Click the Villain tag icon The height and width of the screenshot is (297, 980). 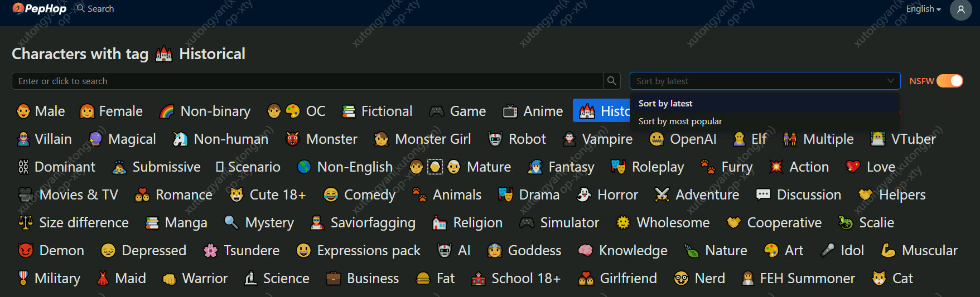pyautogui.click(x=23, y=139)
